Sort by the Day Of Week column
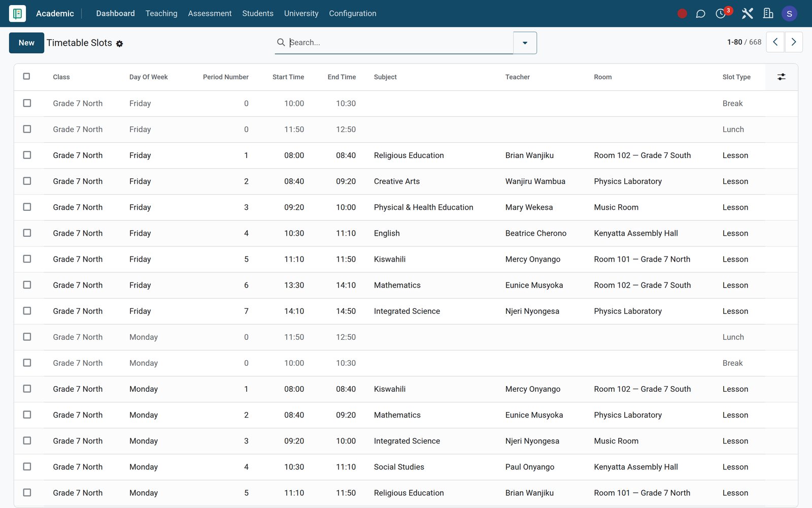The height and width of the screenshot is (508, 812). point(149,77)
